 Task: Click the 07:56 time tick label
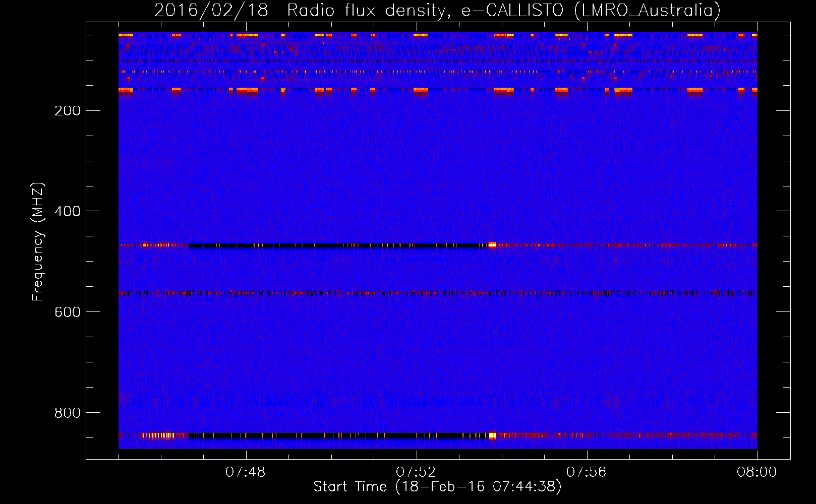(x=587, y=472)
